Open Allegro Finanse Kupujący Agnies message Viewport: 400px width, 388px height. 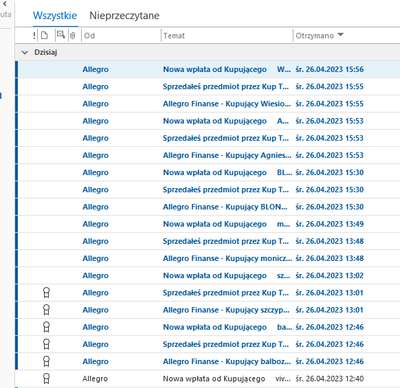(208, 155)
